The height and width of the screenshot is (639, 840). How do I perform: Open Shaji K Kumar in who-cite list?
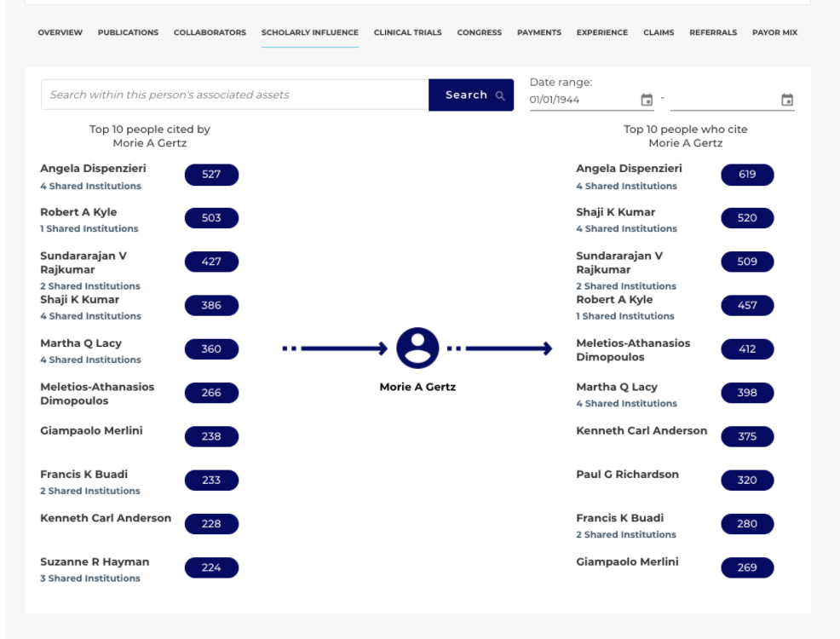coord(616,212)
